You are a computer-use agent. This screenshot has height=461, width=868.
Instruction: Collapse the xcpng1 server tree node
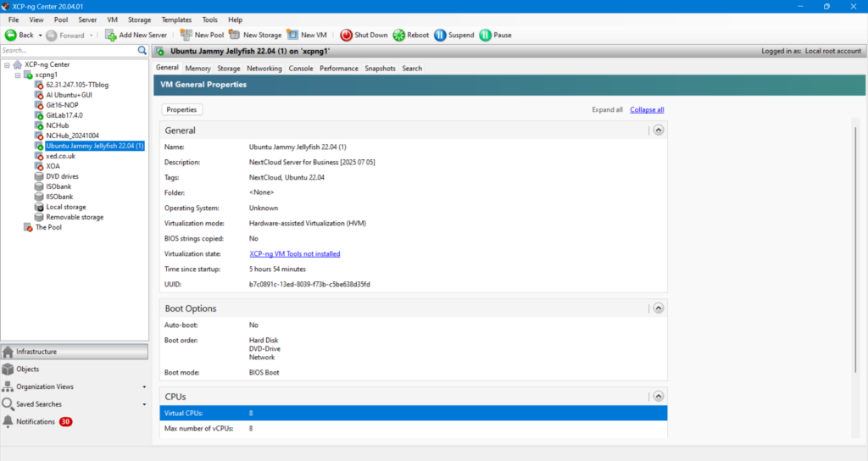point(18,75)
